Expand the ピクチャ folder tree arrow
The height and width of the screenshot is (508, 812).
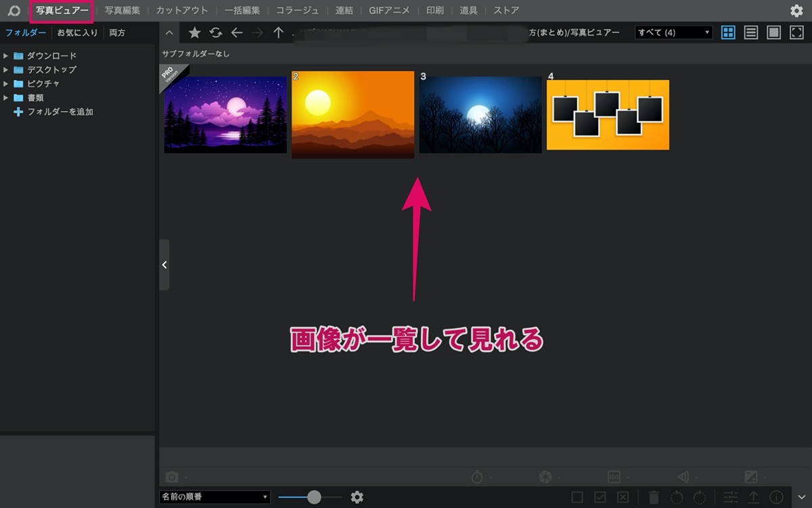click(5, 84)
